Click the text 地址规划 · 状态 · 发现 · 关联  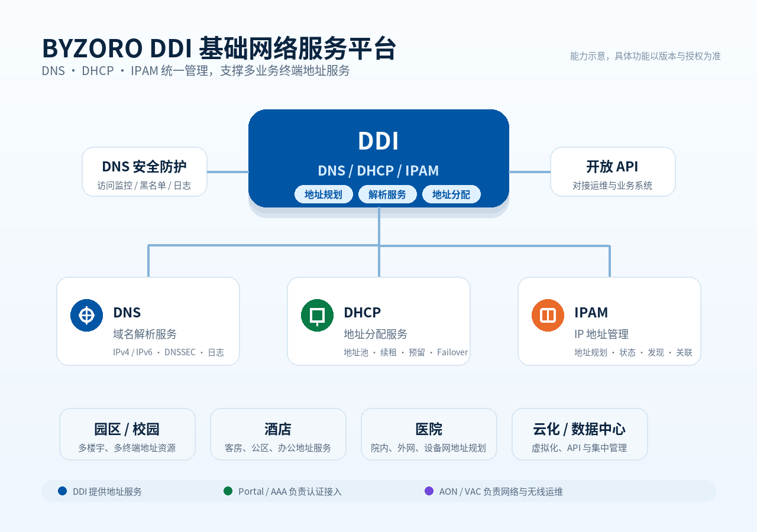click(x=633, y=352)
